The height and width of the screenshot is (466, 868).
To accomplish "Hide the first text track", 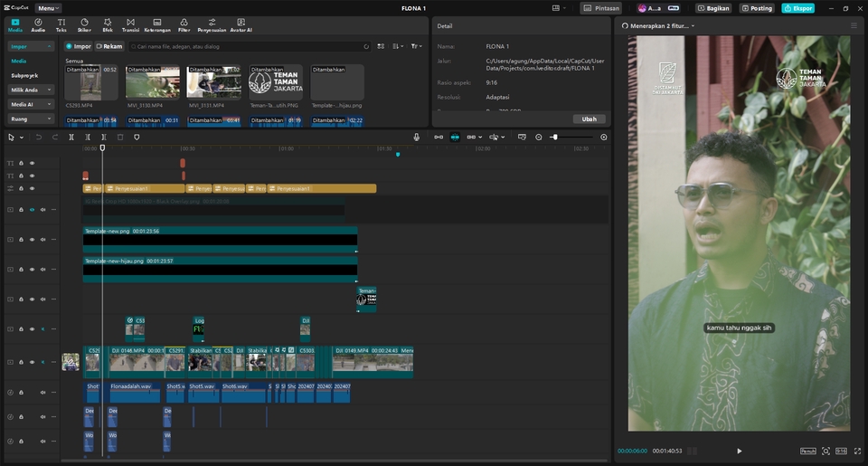I will 33,164.
